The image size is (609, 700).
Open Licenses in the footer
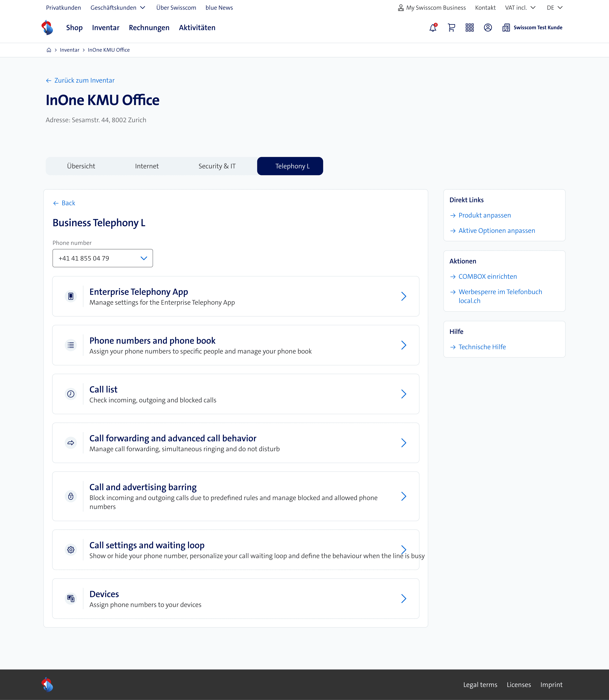[x=519, y=685]
